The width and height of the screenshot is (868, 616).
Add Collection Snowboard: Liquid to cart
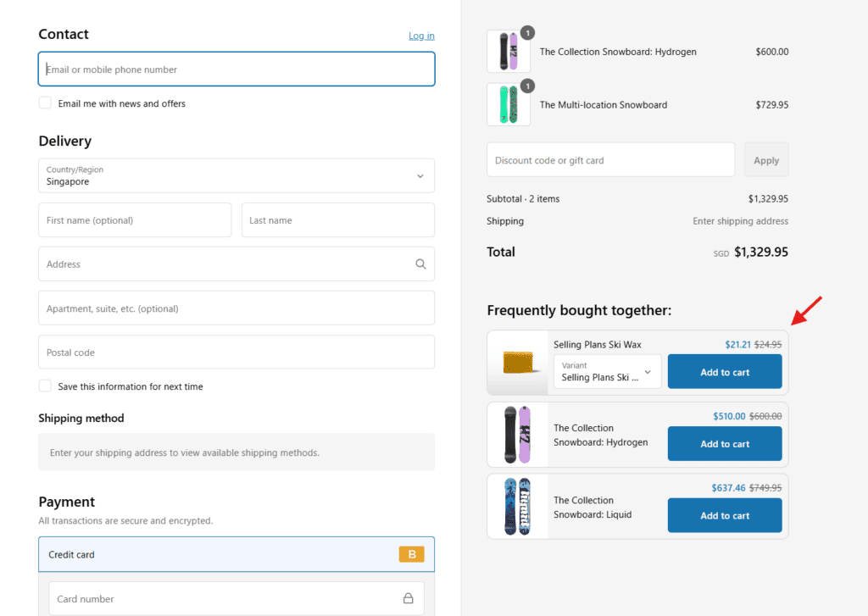coord(724,515)
